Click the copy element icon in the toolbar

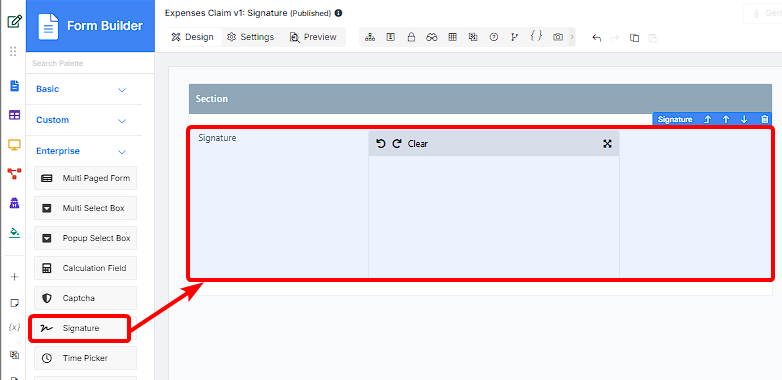[x=634, y=38]
